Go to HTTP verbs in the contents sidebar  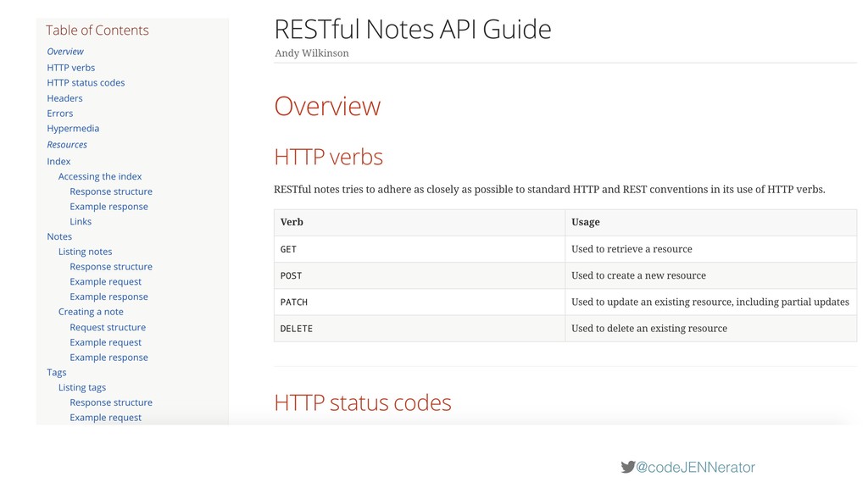click(x=71, y=68)
